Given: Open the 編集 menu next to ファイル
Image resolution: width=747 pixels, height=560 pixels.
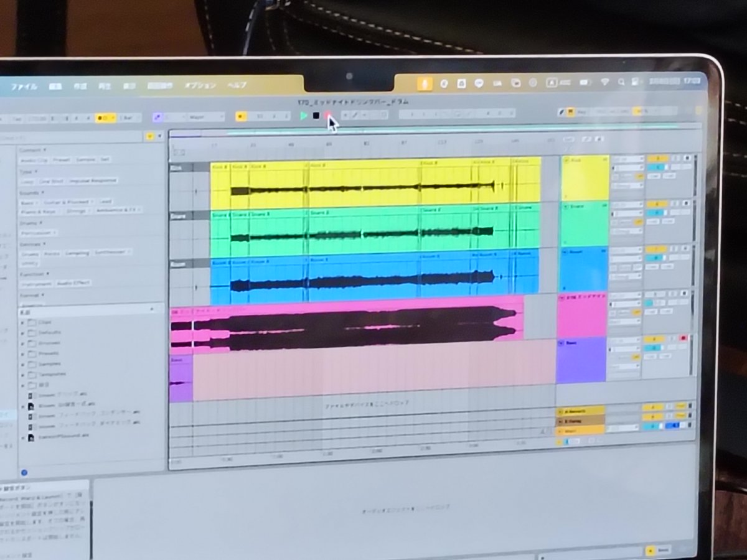Looking at the screenshot, I should pos(55,86).
